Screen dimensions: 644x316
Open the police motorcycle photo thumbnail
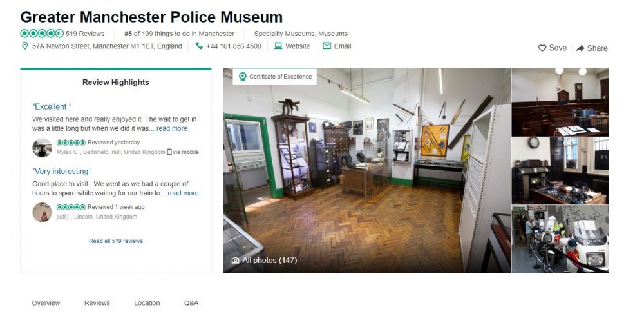(560, 239)
